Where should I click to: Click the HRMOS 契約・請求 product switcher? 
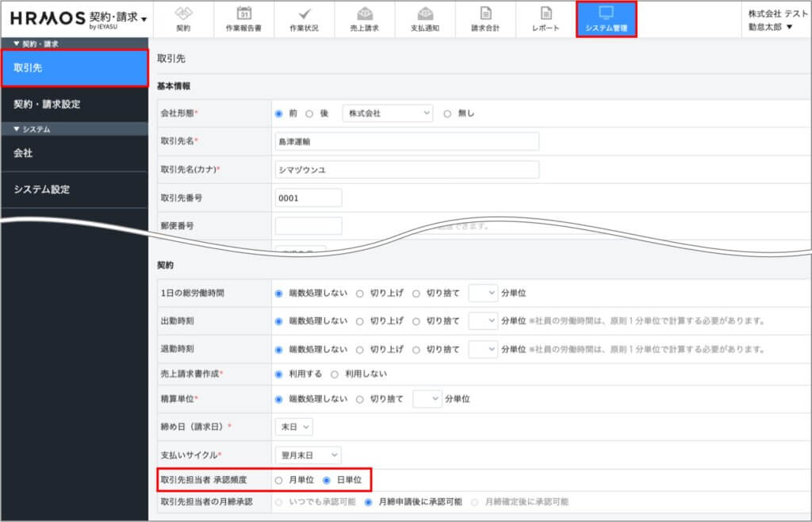(78, 19)
